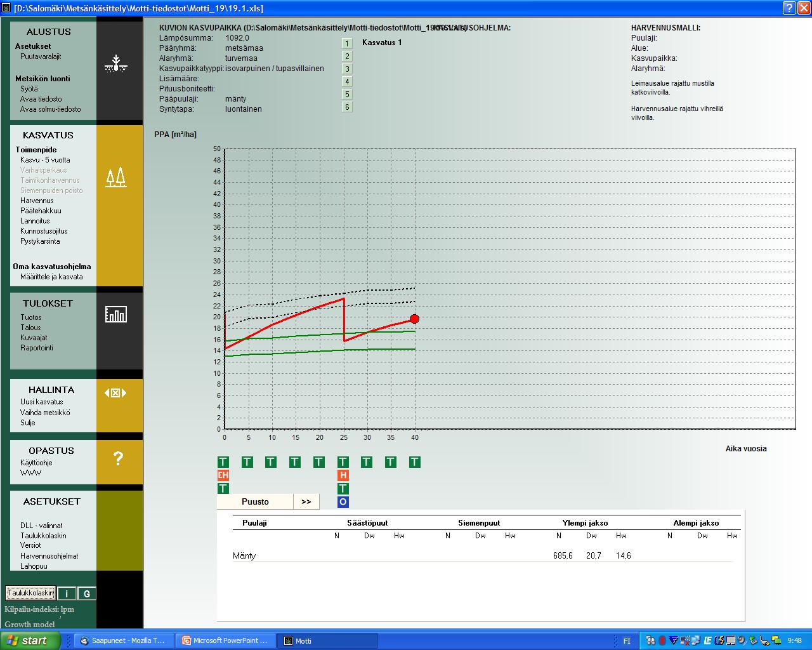Viewport: 812px width, 650px height.
Task: Select Päätehakkuu operation
Action: (x=41, y=211)
